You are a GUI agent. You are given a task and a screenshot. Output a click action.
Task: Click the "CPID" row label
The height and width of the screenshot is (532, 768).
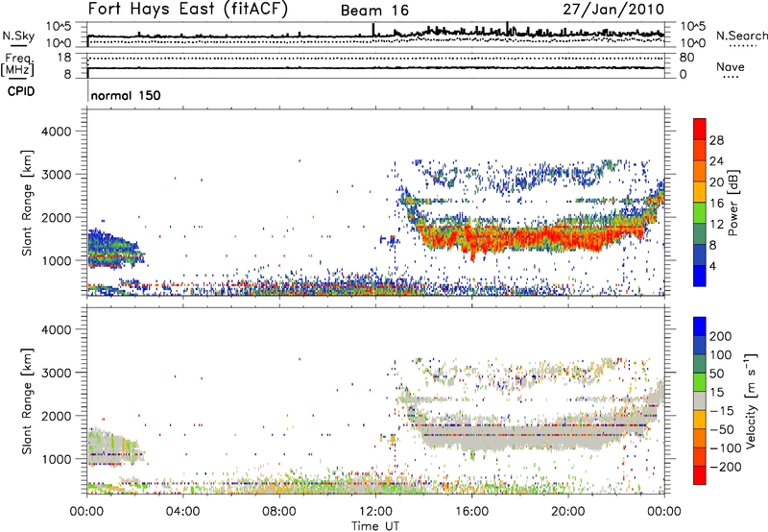pyautogui.click(x=20, y=91)
